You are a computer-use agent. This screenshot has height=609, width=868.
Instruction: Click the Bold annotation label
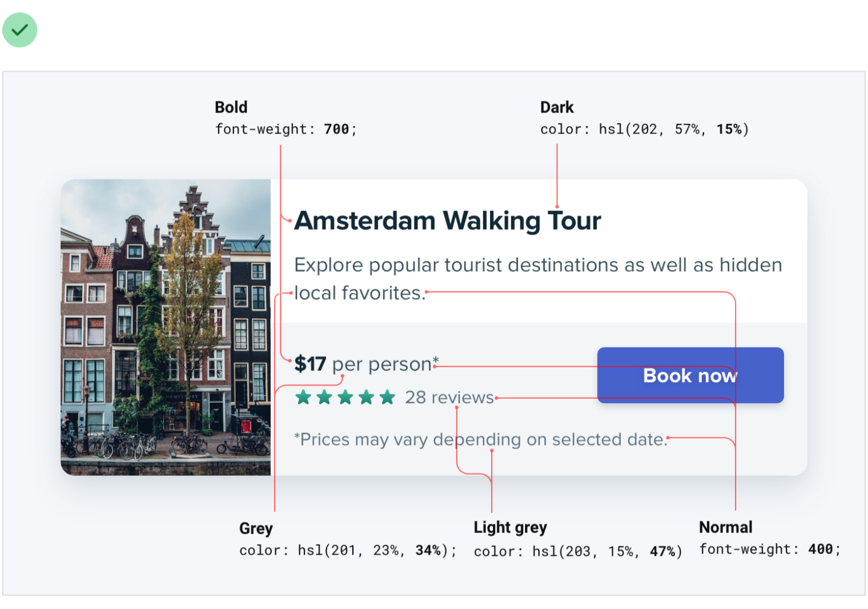coord(231,107)
